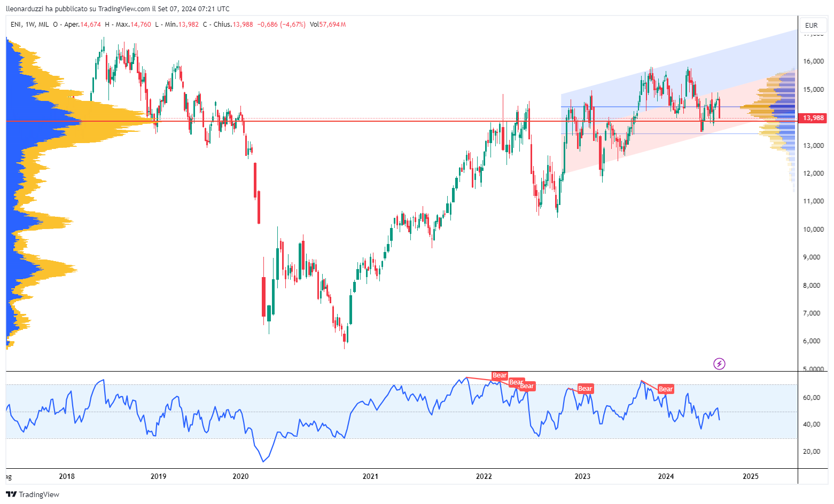Click the 12,000 price axis label
Screen dimensions: 834x504
pyautogui.click(x=813, y=174)
